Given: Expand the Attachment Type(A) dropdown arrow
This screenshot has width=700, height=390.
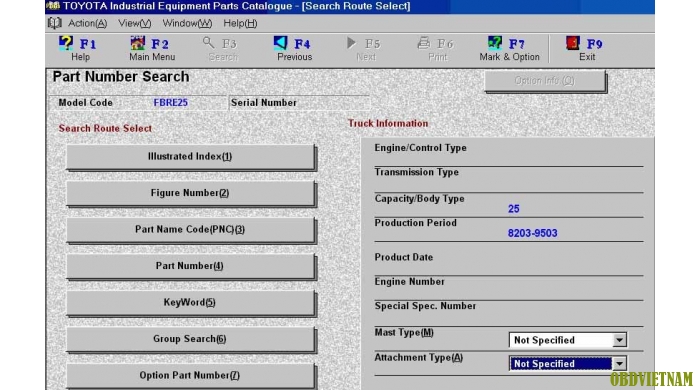Looking at the screenshot, I should (x=619, y=364).
